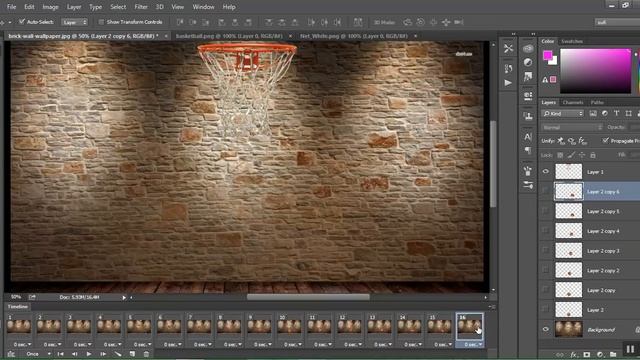Play the frame animation
Screen dimensions: 640x360
[89, 354]
